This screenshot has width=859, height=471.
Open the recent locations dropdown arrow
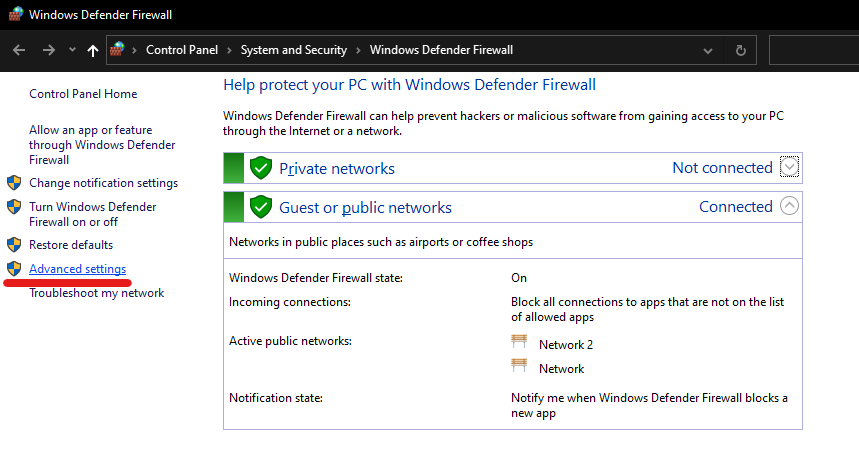[x=72, y=50]
